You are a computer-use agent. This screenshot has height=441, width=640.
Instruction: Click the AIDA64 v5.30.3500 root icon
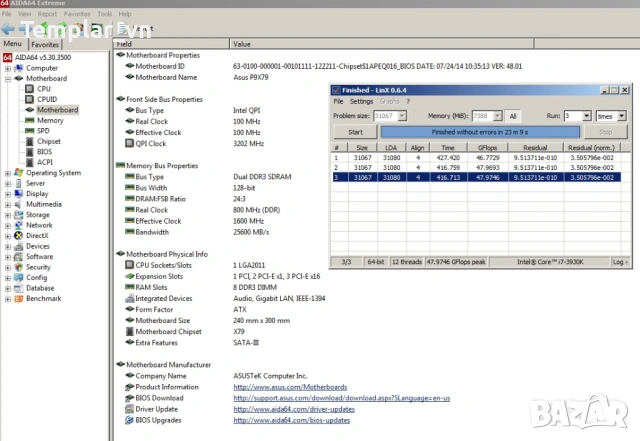[x=7, y=58]
